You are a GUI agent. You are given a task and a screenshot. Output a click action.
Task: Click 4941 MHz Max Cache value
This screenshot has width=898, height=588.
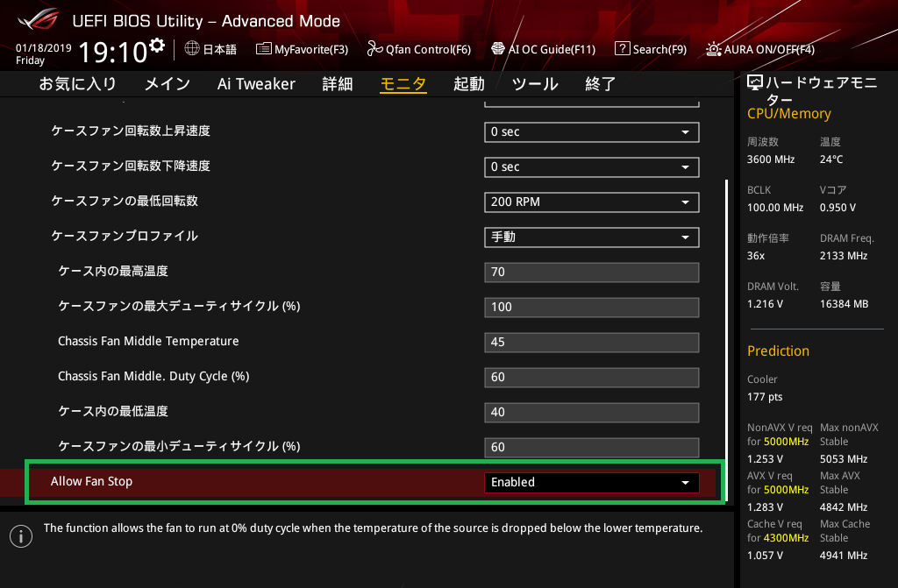pyautogui.click(x=843, y=556)
